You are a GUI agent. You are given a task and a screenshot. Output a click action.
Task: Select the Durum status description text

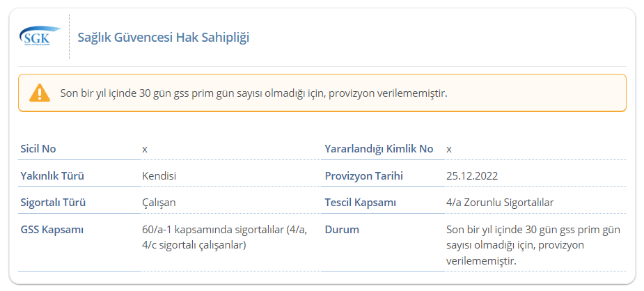533,246
